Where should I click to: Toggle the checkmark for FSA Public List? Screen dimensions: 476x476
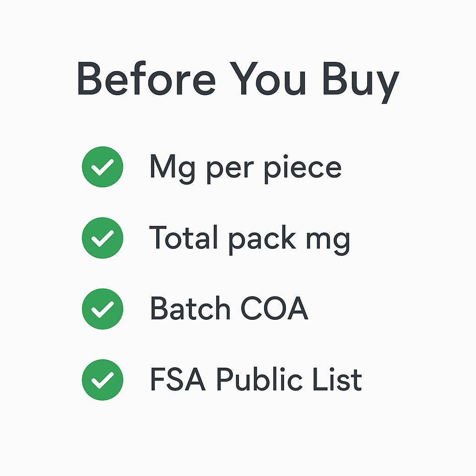102,379
